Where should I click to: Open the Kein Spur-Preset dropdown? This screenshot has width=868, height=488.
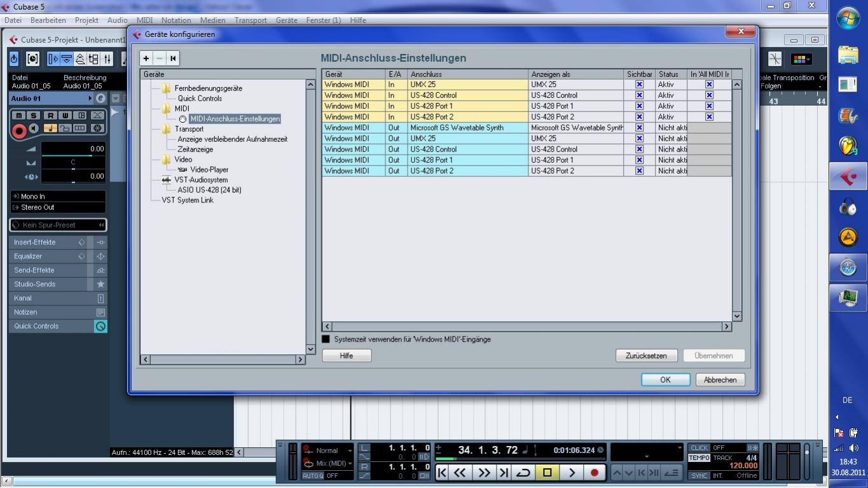(57, 225)
